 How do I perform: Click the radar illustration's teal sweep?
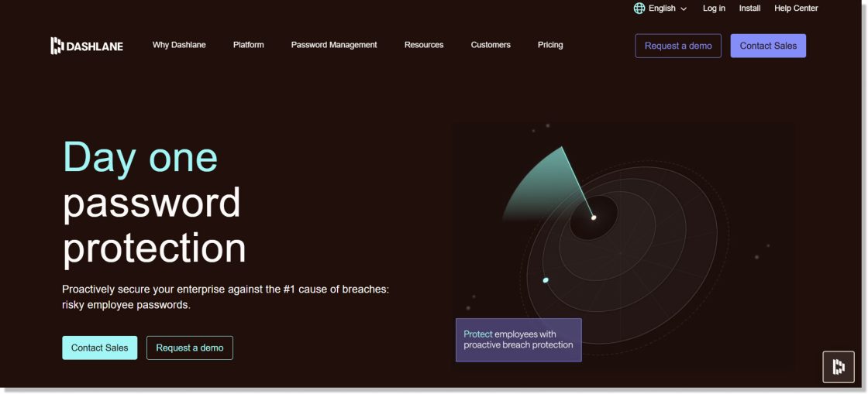pyautogui.click(x=542, y=186)
